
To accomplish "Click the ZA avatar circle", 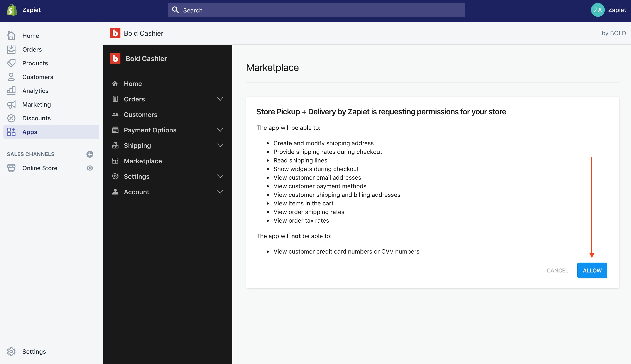I will point(597,10).
